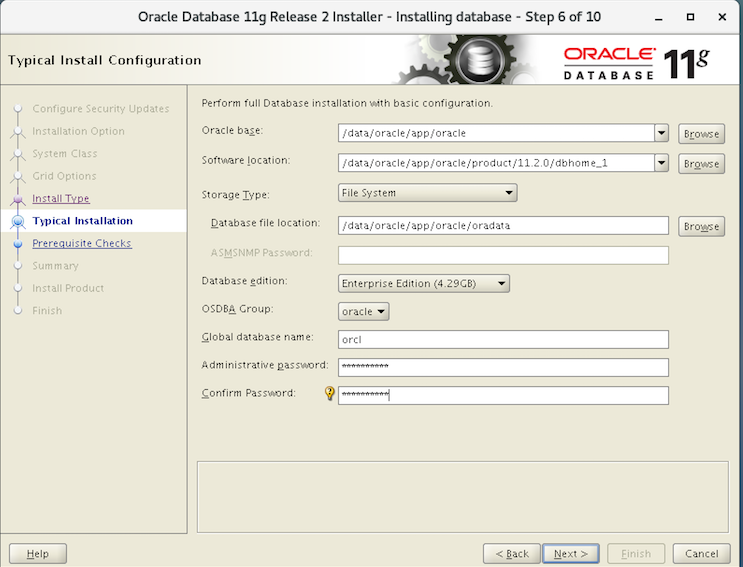Maximize the installer window

(x=690, y=17)
